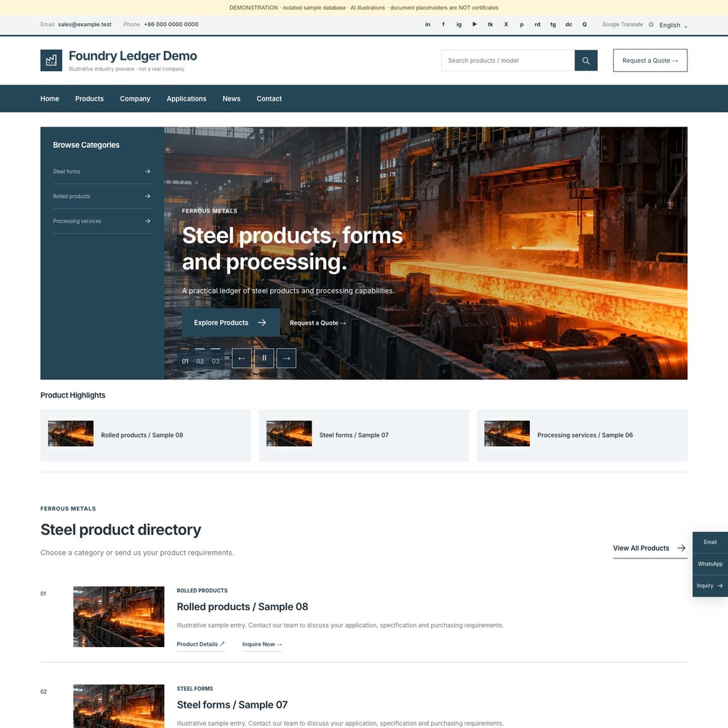This screenshot has width=728, height=728.
Task: Open the News menu item
Action: [x=232, y=98]
